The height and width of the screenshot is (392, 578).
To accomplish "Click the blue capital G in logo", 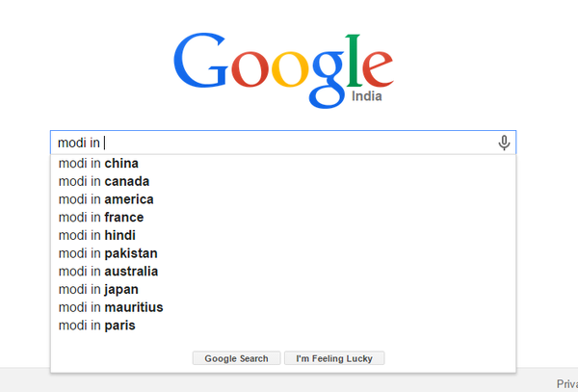I will (201, 60).
